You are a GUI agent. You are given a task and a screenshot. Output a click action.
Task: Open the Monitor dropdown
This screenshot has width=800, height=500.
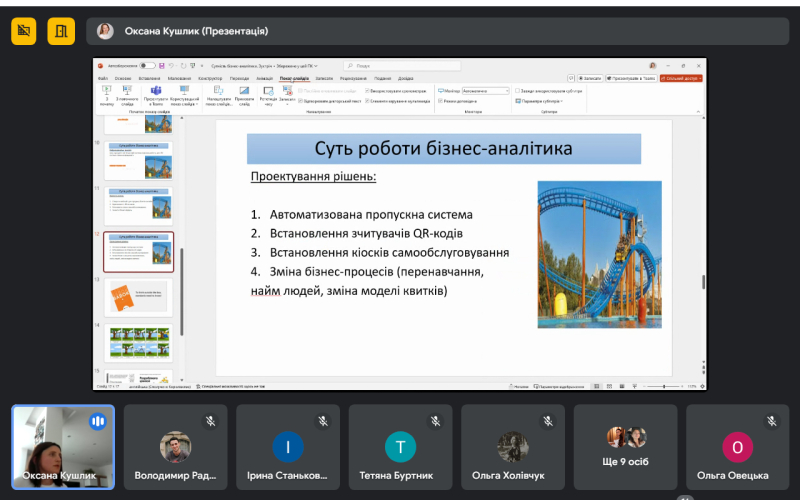click(x=486, y=91)
